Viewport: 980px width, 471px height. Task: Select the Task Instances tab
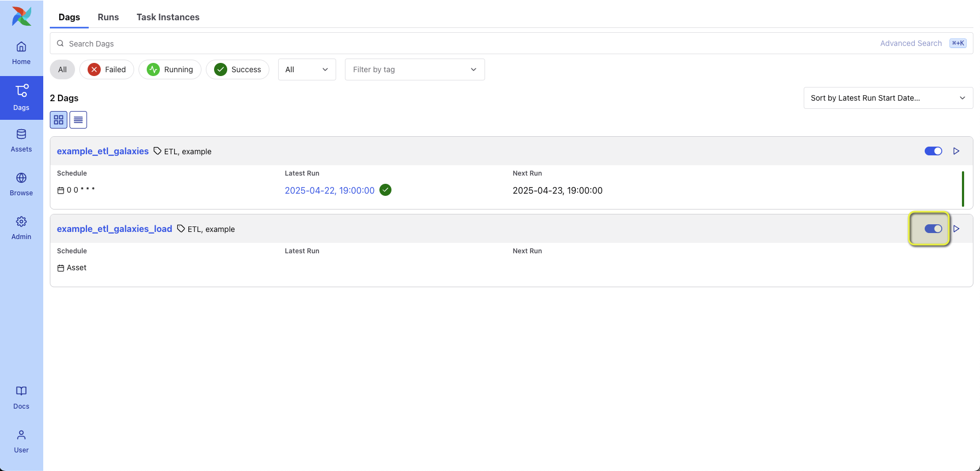click(x=168, y=17)
